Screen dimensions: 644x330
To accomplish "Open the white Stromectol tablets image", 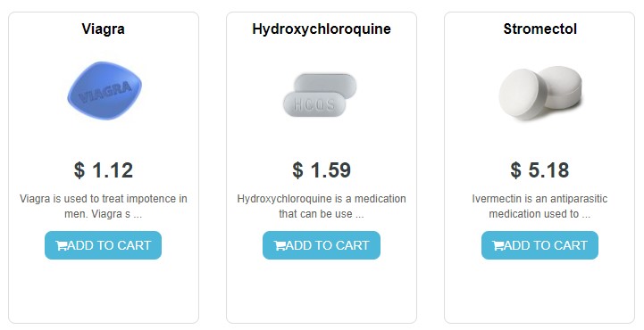I will tap(540, 93).
